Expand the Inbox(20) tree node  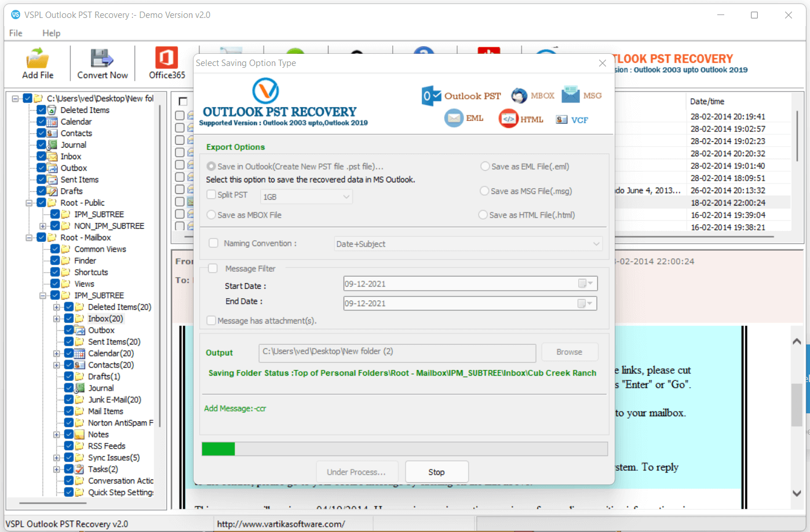[x=57, y=318]
